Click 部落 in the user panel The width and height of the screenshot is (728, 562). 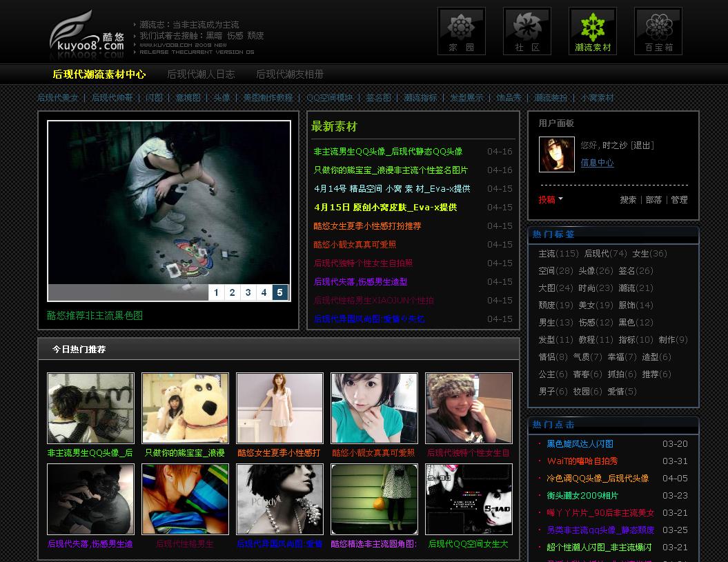pos(653,199)
